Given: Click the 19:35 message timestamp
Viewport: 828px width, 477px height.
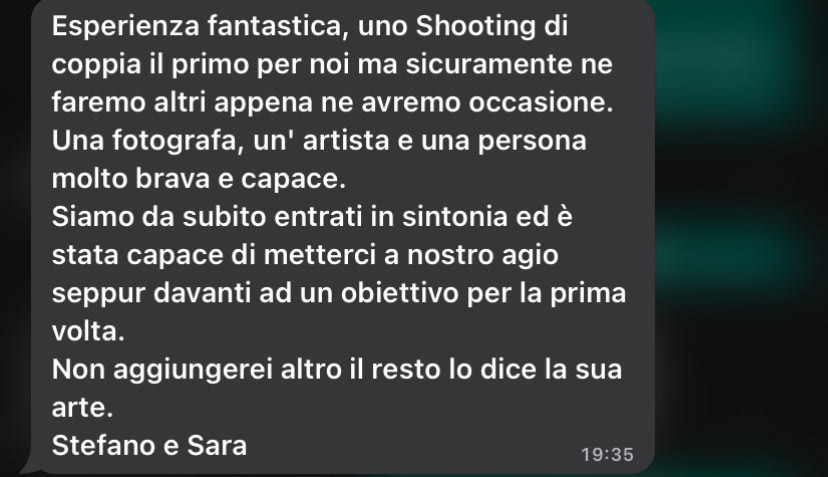Looking at the screenshot, I should (607, 455).
